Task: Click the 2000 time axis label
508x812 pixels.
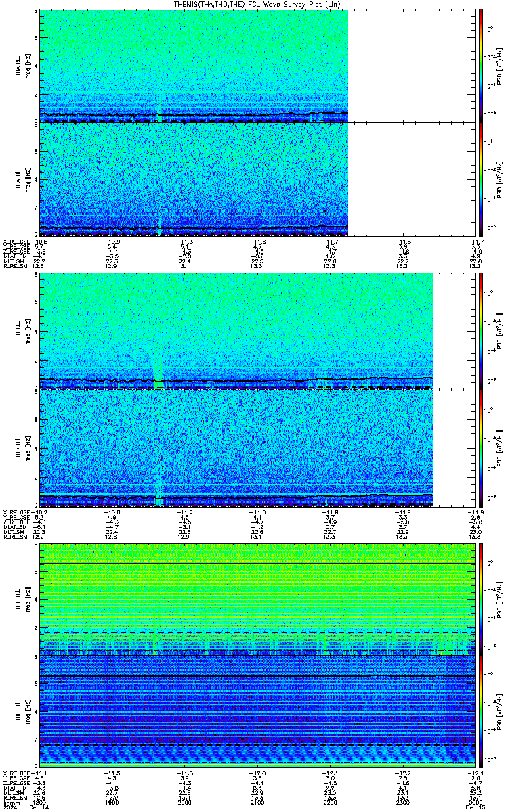Action: pyautogui.click(x=184, y=802)
